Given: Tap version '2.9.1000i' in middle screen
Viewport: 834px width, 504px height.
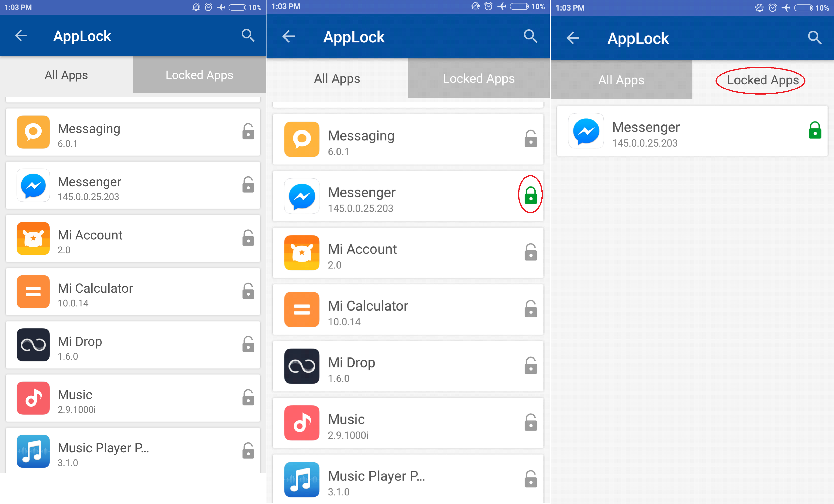Looking at the screenshot, I should click(x=348, y=435).
